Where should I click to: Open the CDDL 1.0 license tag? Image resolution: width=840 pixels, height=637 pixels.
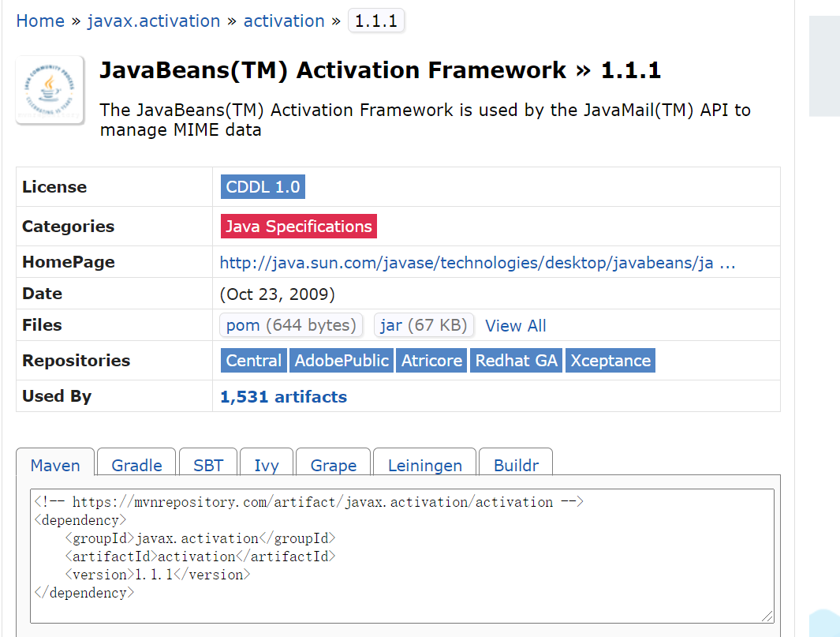[263, 186]
